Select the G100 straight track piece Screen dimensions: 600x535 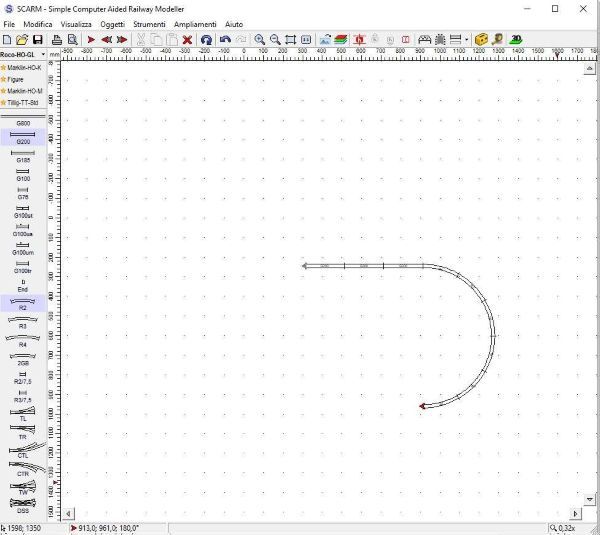(x=23, y=175)
